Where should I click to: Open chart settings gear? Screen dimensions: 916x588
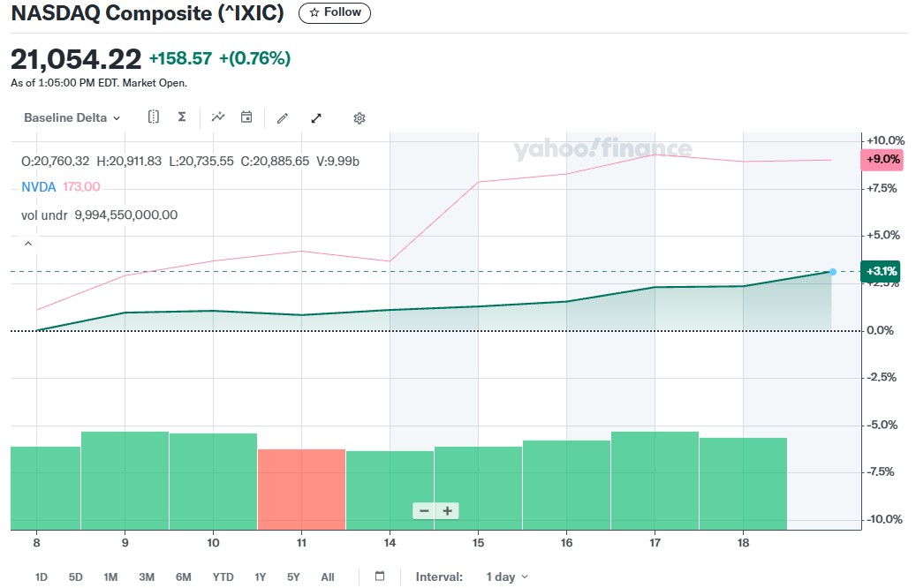pos(360,118)
